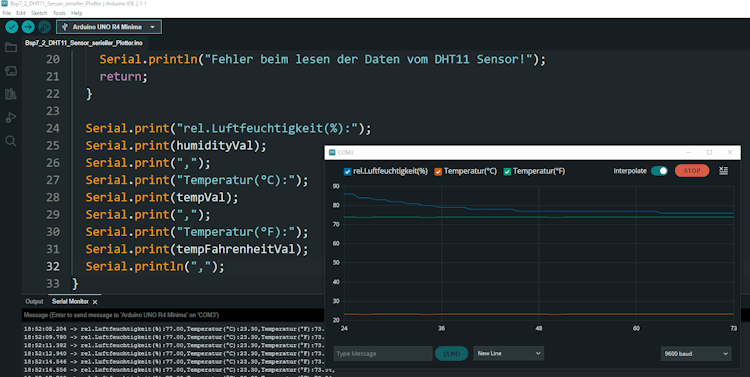Click line number 32 in the gutter

[x=53, y=266]
